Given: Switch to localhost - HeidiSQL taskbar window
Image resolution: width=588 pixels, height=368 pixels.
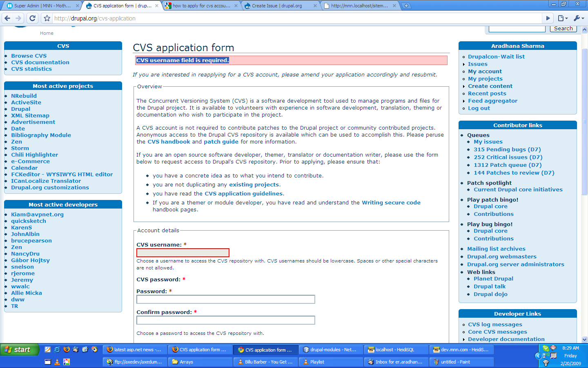Looking at the screenshot, I should [x=395, y=350].
